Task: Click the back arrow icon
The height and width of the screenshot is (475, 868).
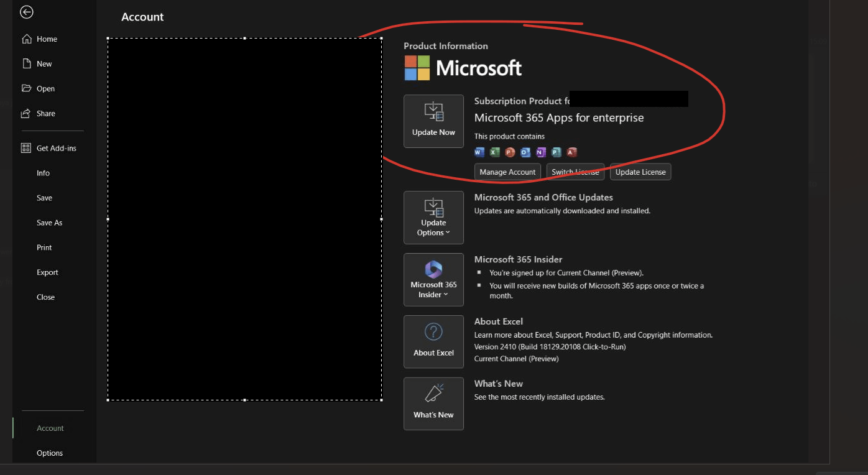Action: point(27,12)
